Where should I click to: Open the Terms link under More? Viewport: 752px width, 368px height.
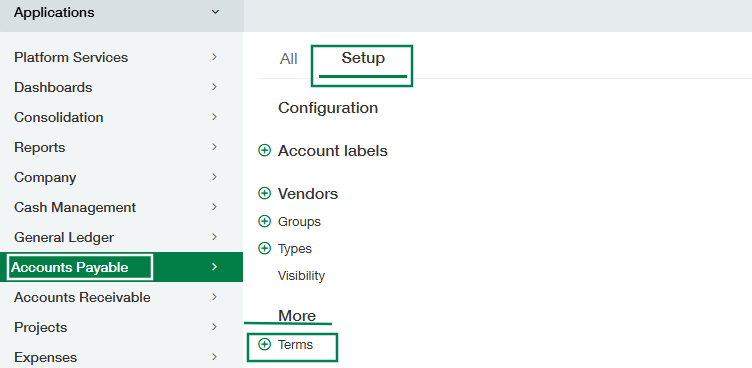coord(295,344)
